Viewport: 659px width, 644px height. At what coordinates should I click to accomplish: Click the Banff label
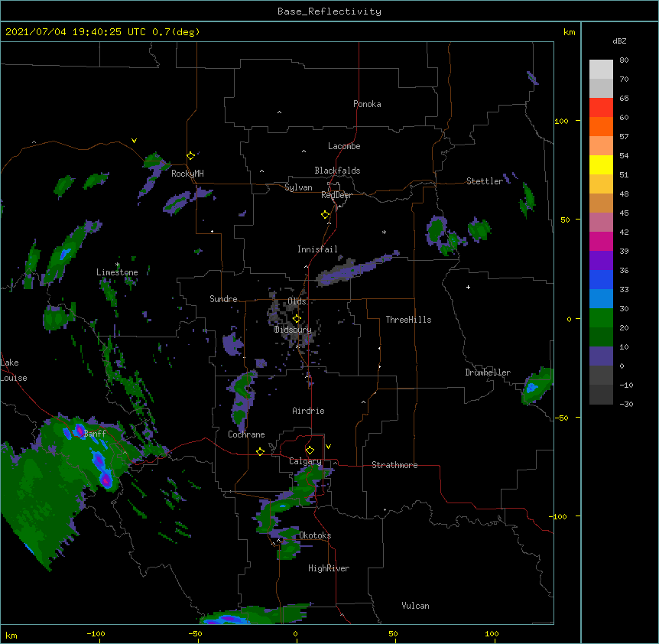95,434
